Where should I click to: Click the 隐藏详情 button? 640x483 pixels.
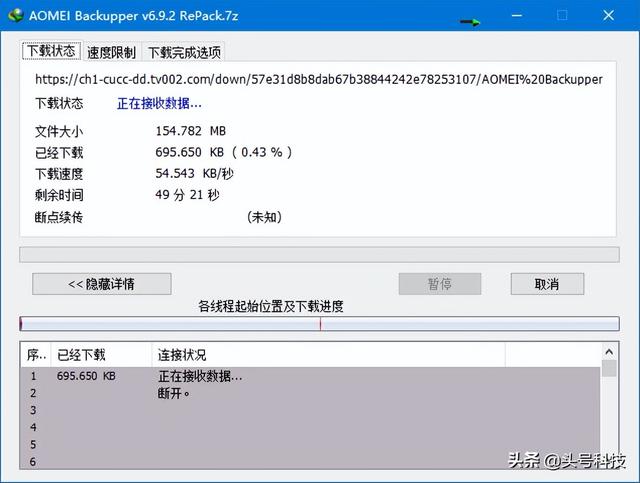(x=102, y=284)
